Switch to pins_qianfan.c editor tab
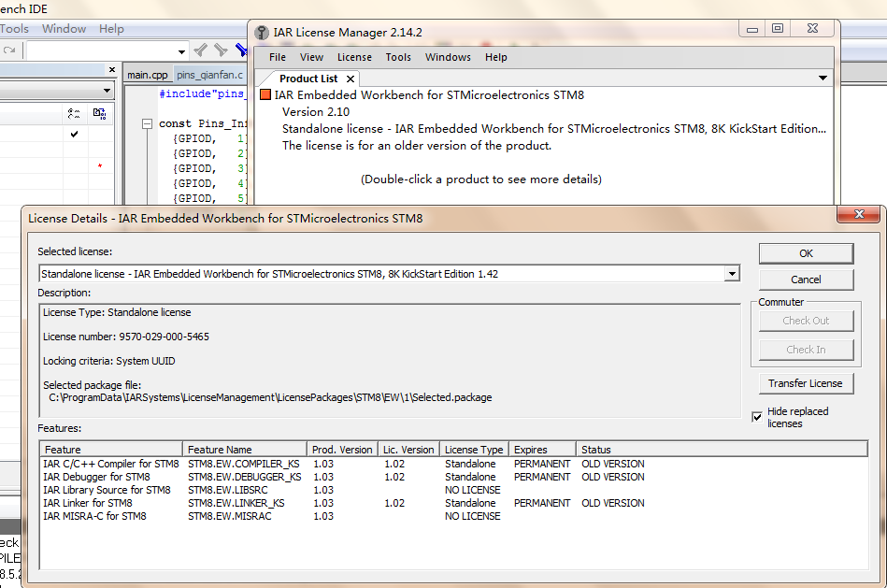Viewport: 887px width, 588px height. (210, 75)
